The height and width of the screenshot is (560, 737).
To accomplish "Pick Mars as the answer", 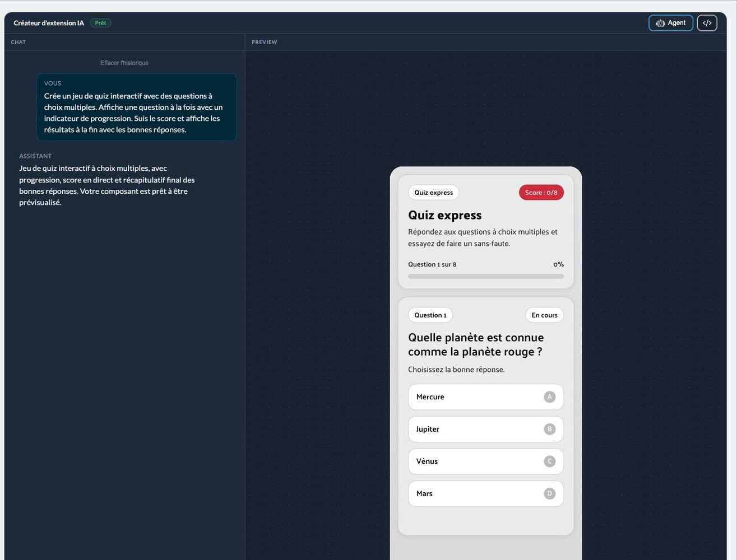I will point(486,493).
